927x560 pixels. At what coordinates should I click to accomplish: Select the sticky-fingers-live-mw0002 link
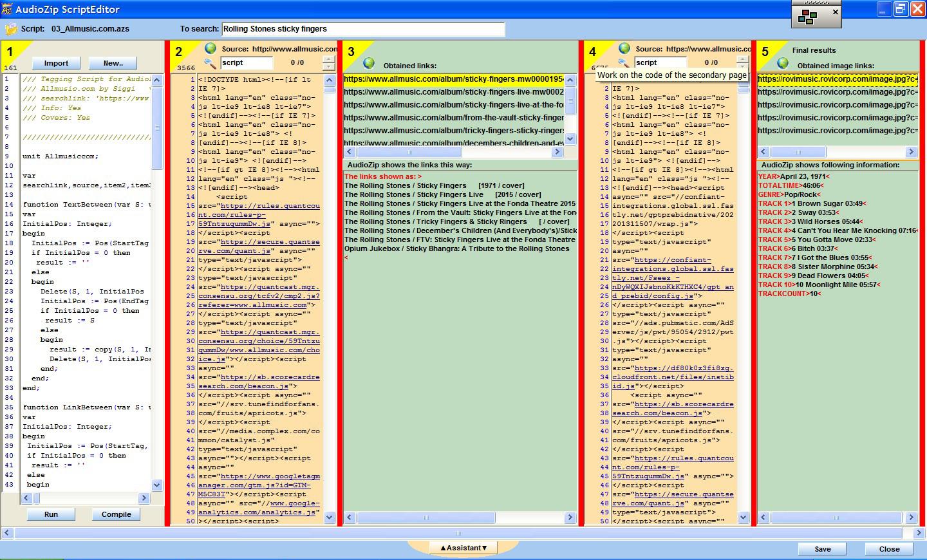454,92
